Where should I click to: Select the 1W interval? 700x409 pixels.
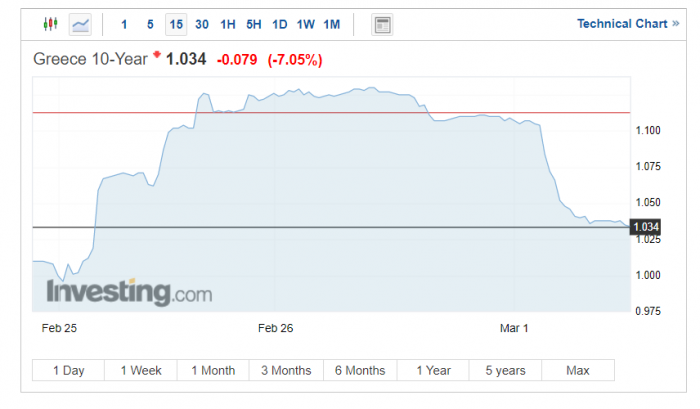pos(306,24)
